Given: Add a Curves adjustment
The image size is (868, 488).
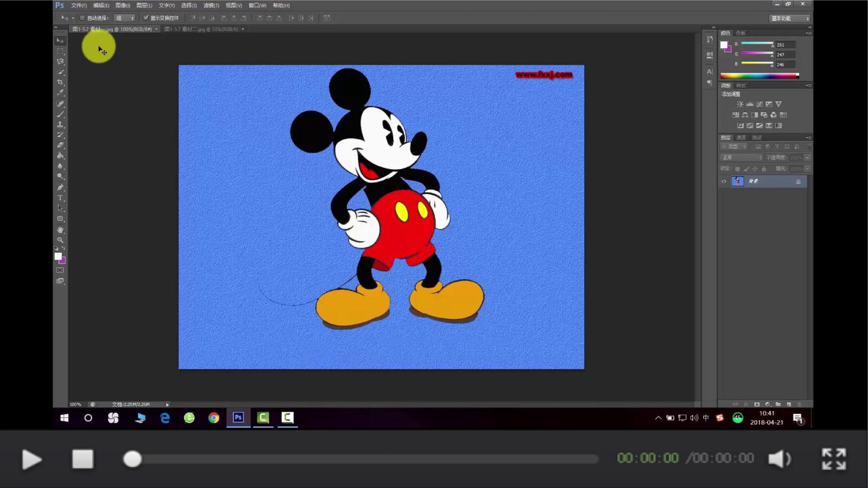Looking at the screenshot, I should click(759, 104).
